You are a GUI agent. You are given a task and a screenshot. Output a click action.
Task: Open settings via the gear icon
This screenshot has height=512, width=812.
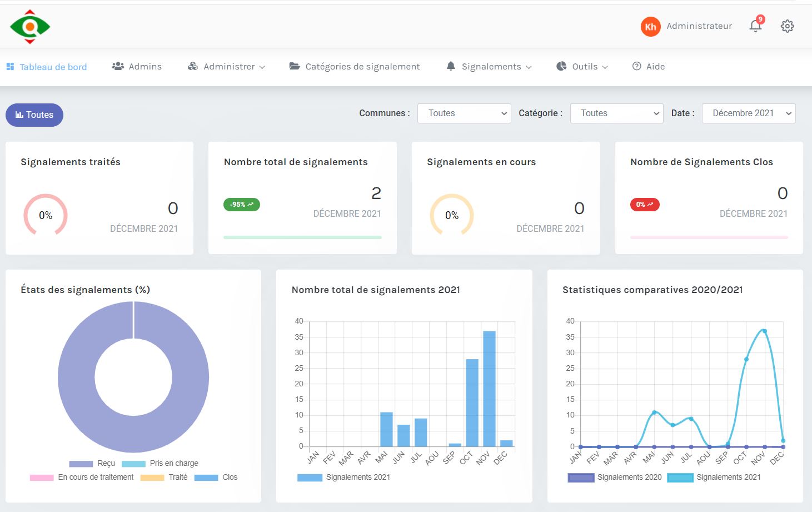tap(787, 26)
